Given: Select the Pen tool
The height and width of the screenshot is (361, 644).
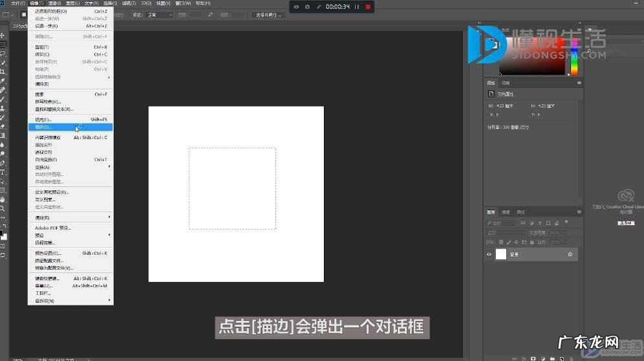Looking at the screenshot, I should click(x=3, y=163).
